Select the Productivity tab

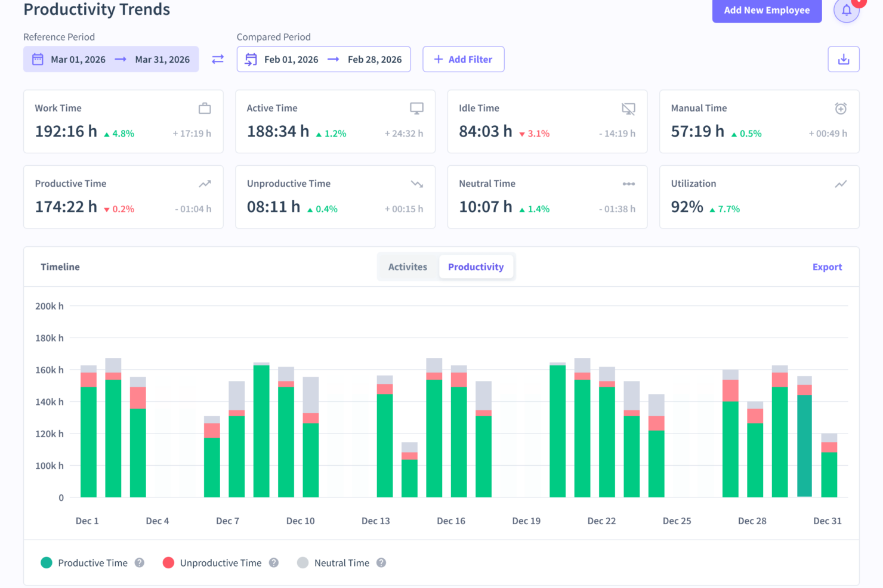coord(476,267)
